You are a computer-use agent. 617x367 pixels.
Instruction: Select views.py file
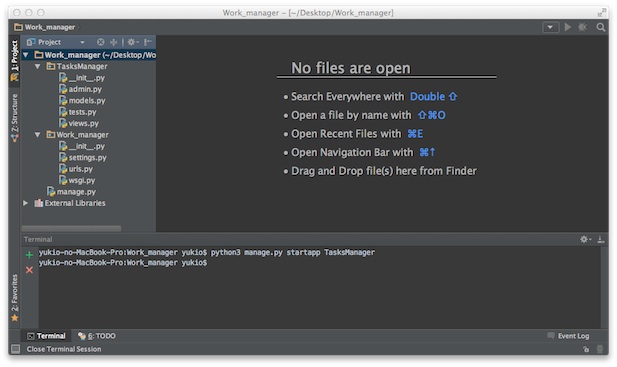coord(83,124)
